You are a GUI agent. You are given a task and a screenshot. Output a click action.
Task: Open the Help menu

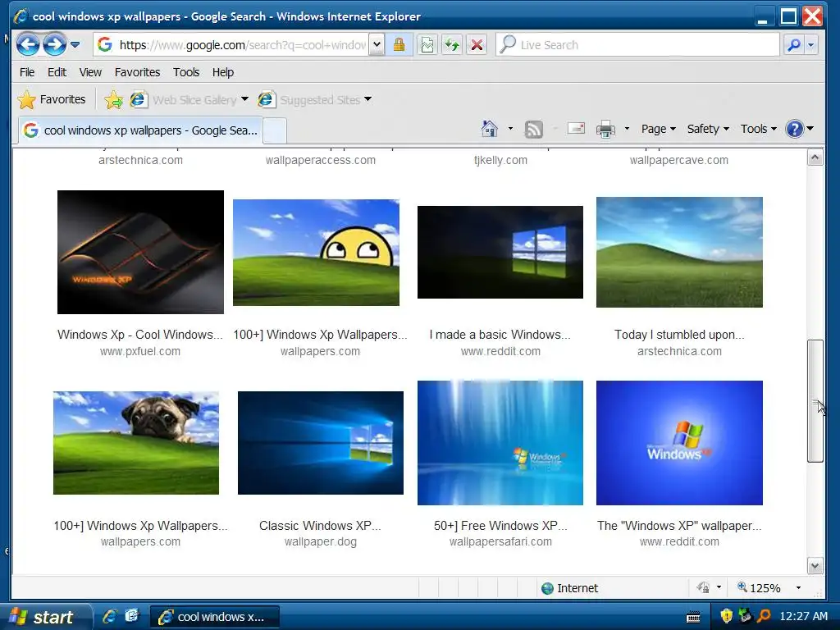point(223,72)
